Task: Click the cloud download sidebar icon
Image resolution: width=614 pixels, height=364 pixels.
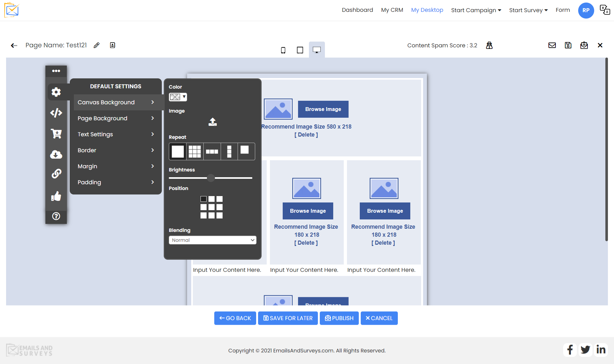Action: tap(56, 154)
